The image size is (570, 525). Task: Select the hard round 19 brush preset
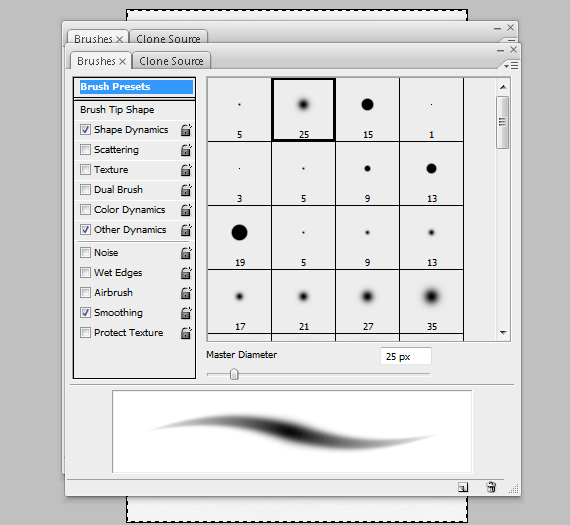click(240, 237)
